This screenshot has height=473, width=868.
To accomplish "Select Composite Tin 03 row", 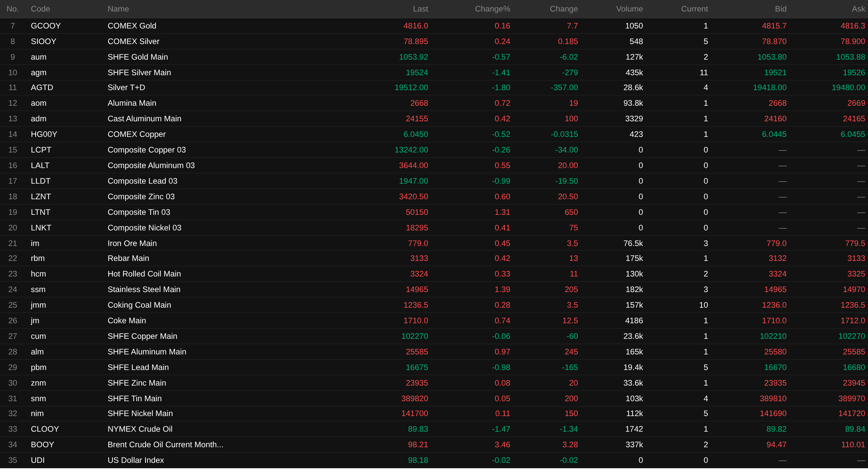I will 139,212.
